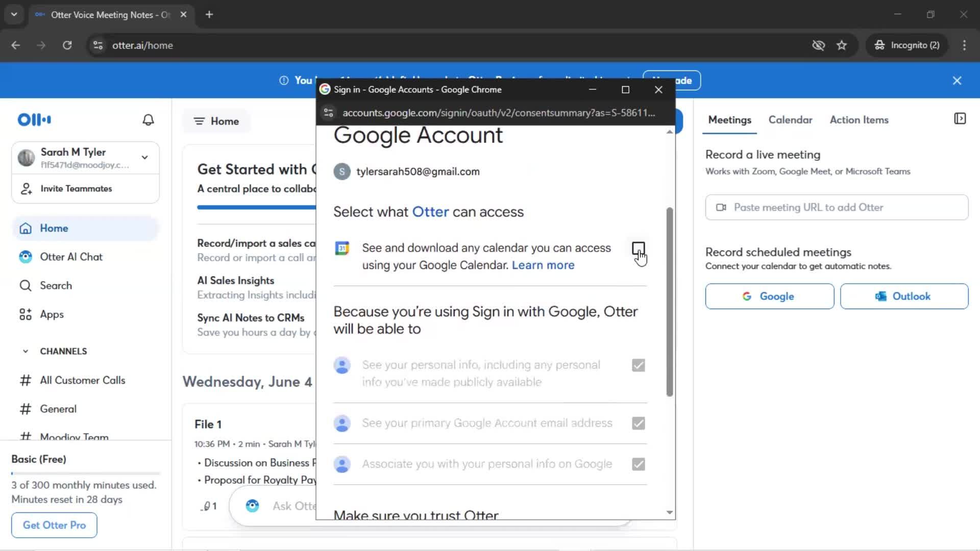Viewport: 980px width, 551px height.
Task: Click the main otter.ai/home address bar
Action: tap(449, 45)
